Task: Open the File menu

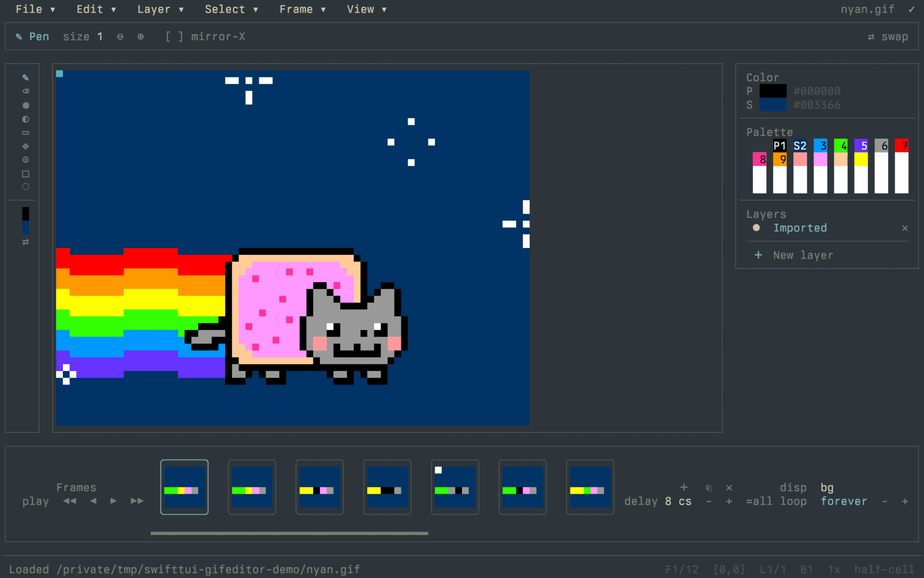Action: point(35,9)
